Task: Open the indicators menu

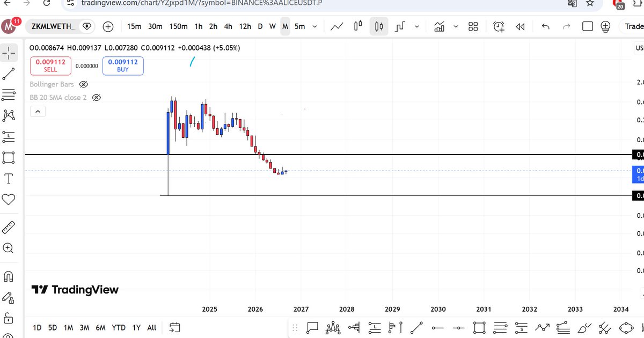Action: [x=440, y=26]
